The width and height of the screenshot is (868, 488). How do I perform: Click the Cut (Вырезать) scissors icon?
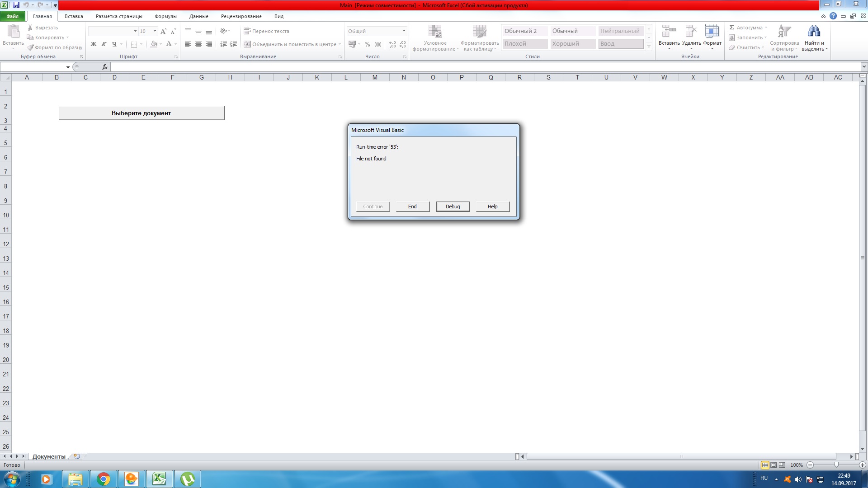pos(30,28)
